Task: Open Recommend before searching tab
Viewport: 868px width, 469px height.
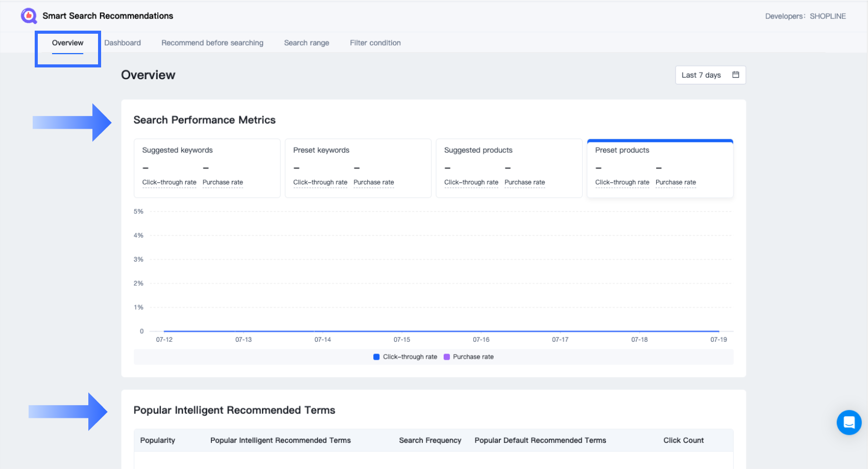Action: [x=212, y=43]
